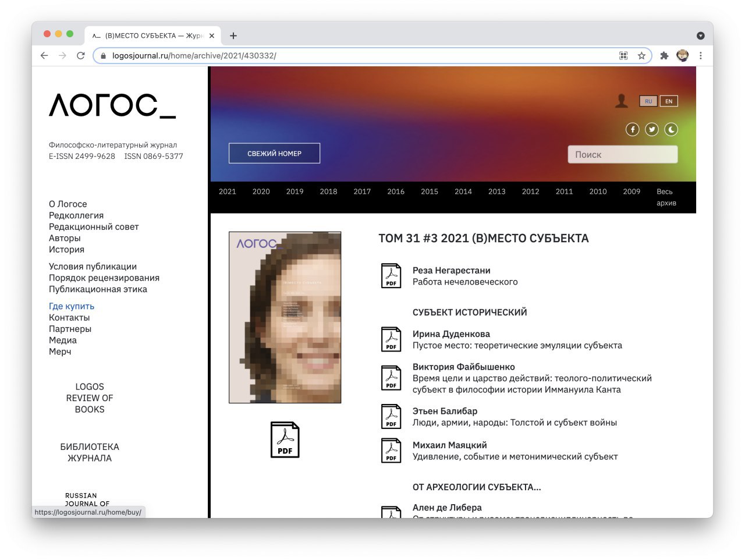The image size is (745, 560).
Task: Open Весь архив link
Action: tap(666, 197)
